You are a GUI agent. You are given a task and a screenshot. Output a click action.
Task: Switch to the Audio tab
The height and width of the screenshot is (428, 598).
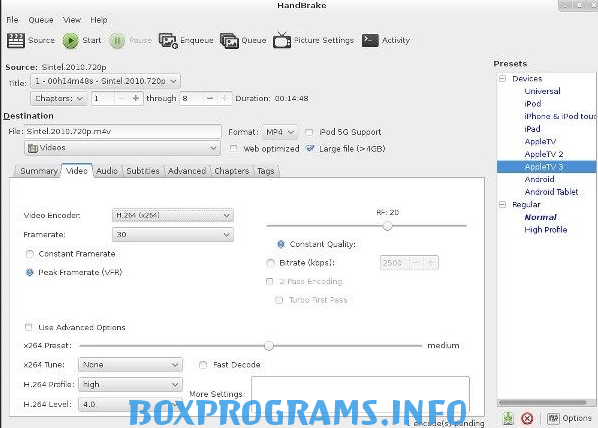coord(107,171)
